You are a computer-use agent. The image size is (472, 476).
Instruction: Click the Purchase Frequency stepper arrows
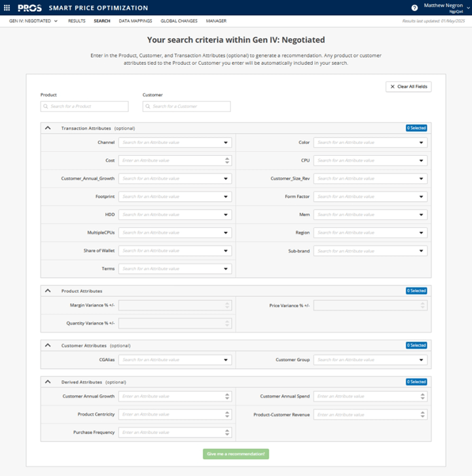pos(227,432)
